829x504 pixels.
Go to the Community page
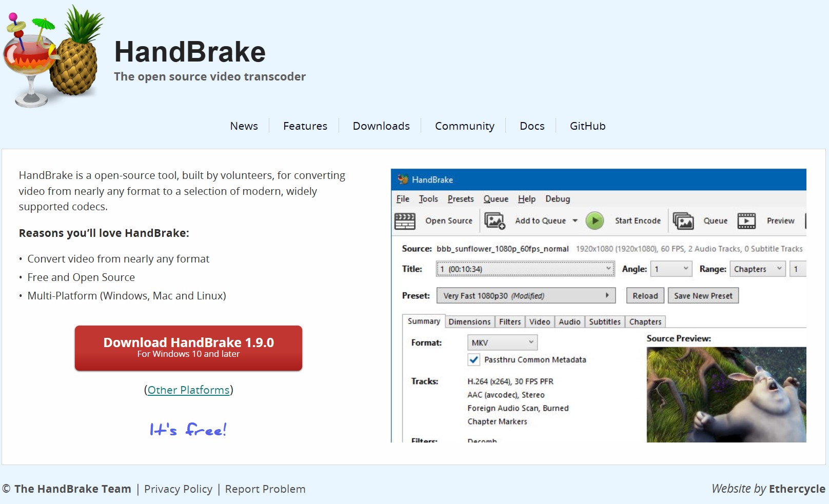pos(465,126)
